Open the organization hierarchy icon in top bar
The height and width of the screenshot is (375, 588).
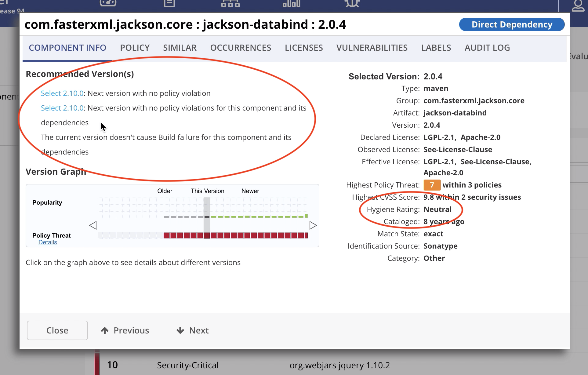pos(230,3)
